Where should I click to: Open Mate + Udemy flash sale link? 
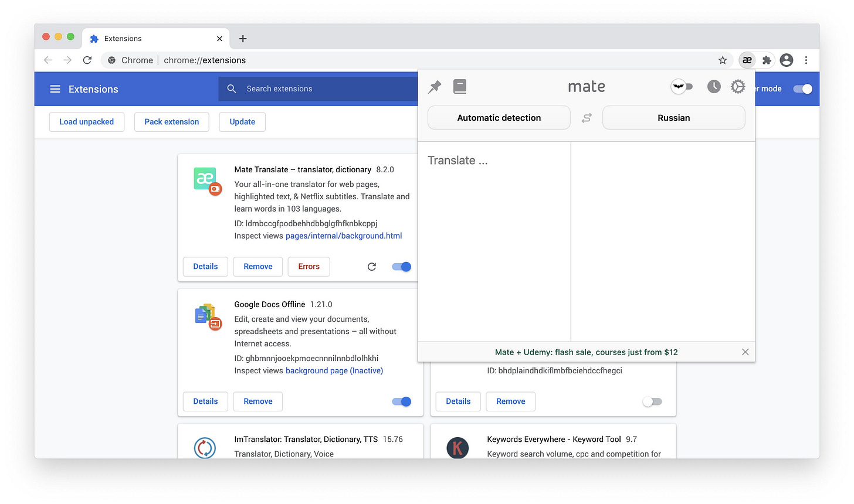[586, 352]
